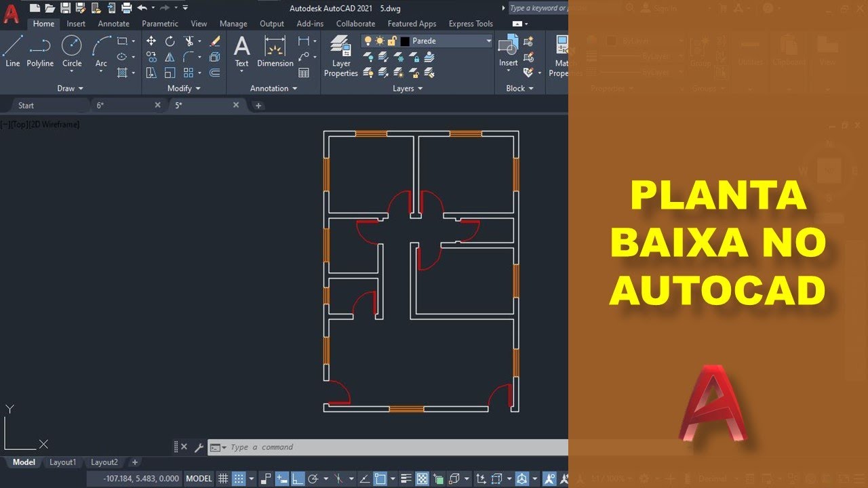Expand the Block panel
Image resolution: width=868 pixels, height=488 pixels.
tap(519, 88)
